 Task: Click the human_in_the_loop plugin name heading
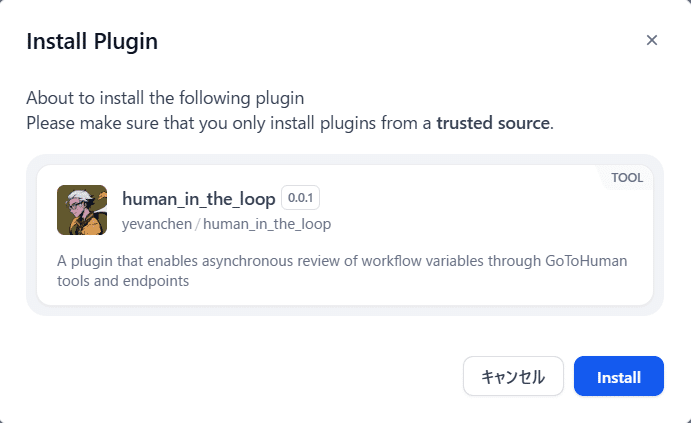tap(198, 198)
